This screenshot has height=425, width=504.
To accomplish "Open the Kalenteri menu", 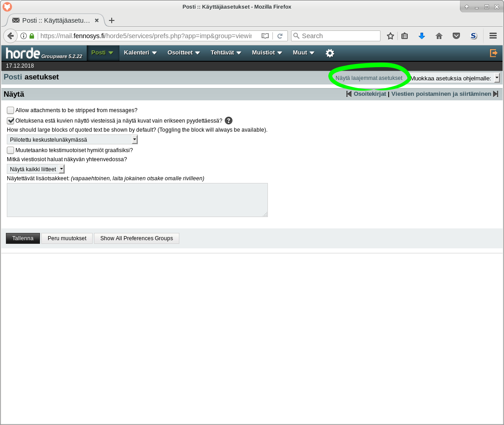I will click(140, 53).
